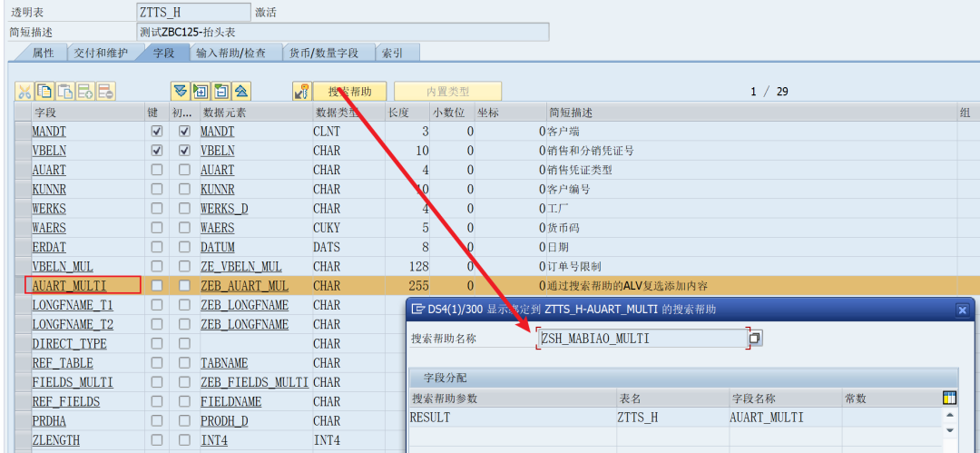Toggle key checkbox for MANDT row
Image resolution: width=980 pixels, height=453 pixels.
pos(157,132)
